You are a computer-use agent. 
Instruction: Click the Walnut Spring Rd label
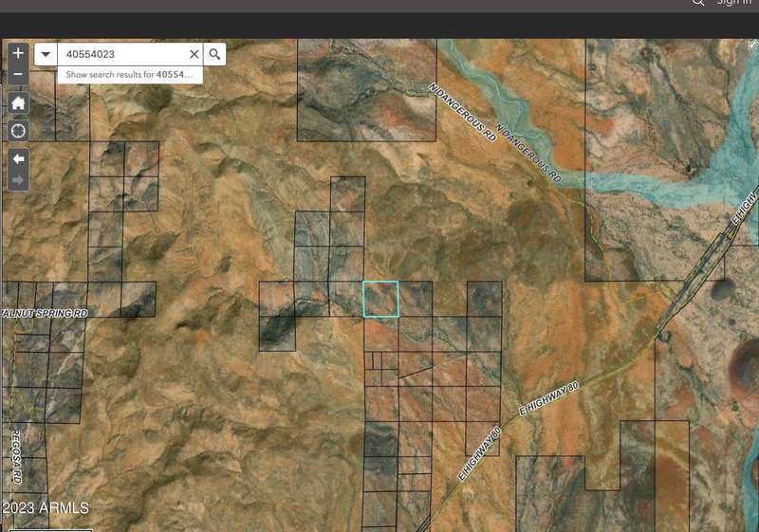click(x=45, y=312)
